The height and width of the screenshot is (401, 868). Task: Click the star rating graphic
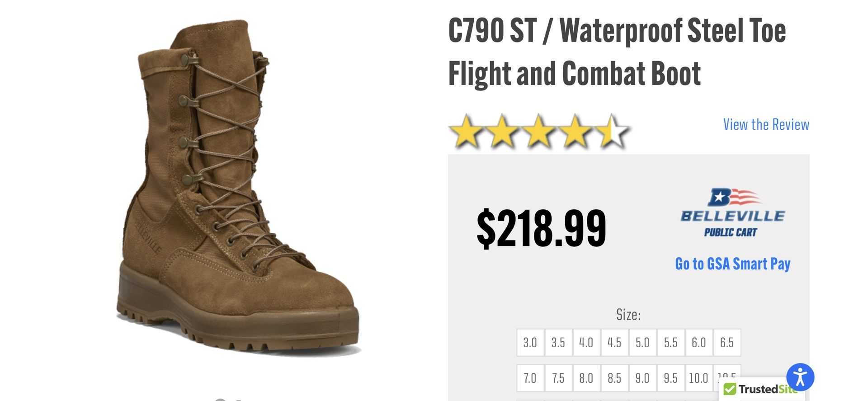tap(539, 132)
